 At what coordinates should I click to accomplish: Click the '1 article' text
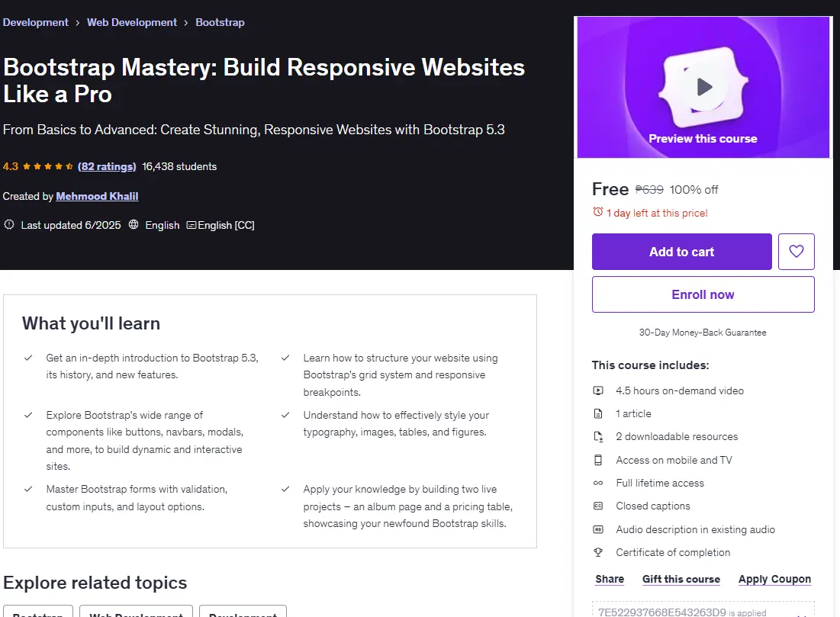click(633, 413)
